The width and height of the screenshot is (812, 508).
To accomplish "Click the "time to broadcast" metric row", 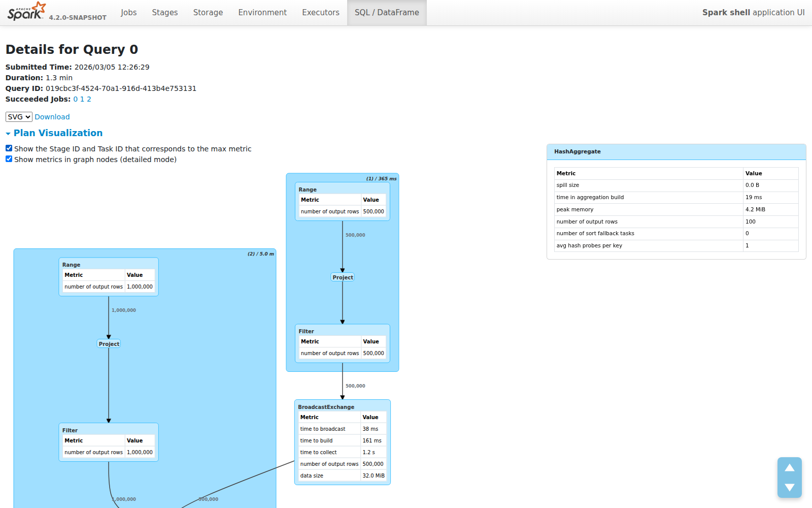I will (342, 429).
